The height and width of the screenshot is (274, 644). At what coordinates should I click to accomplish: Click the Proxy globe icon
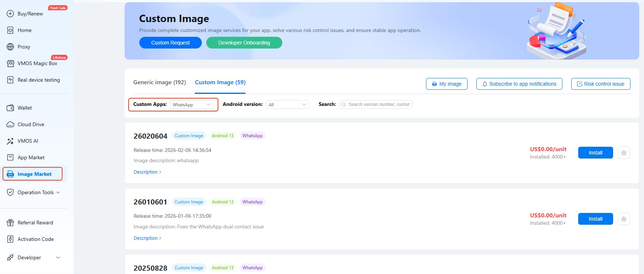click(10, 47)
